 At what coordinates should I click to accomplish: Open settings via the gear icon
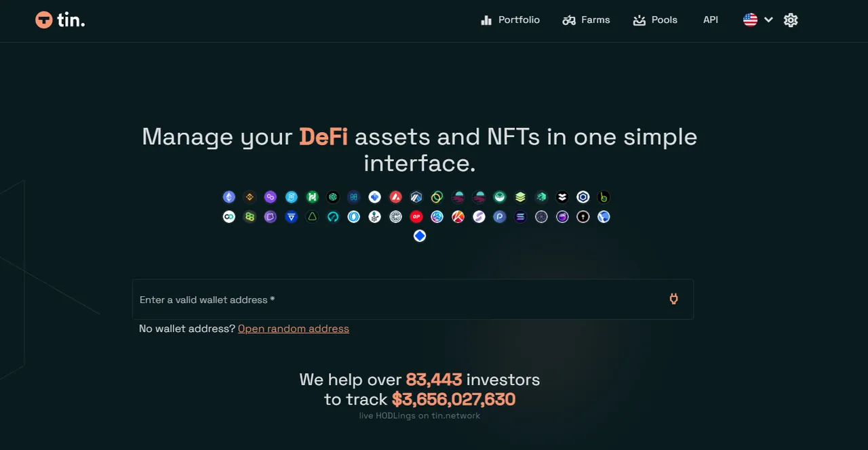[x=791, y=20]
